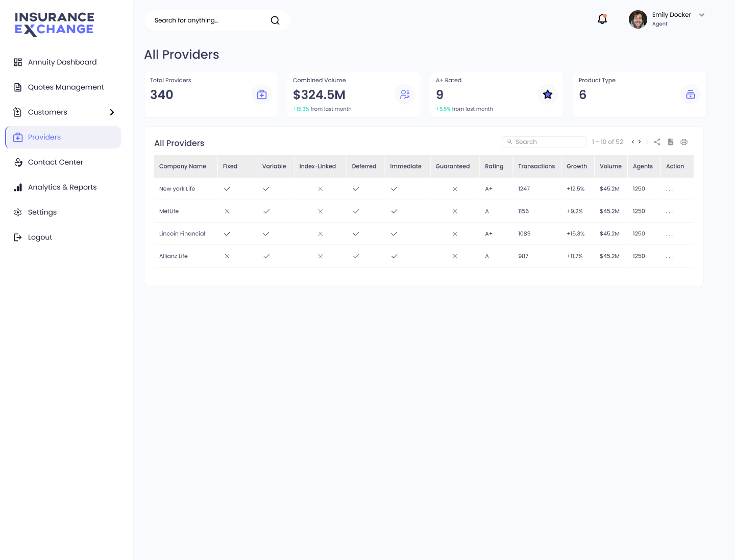735x560 pixels.
Task: Click the Providers briefcase icon in sidebar
Action: click(18, 137)
